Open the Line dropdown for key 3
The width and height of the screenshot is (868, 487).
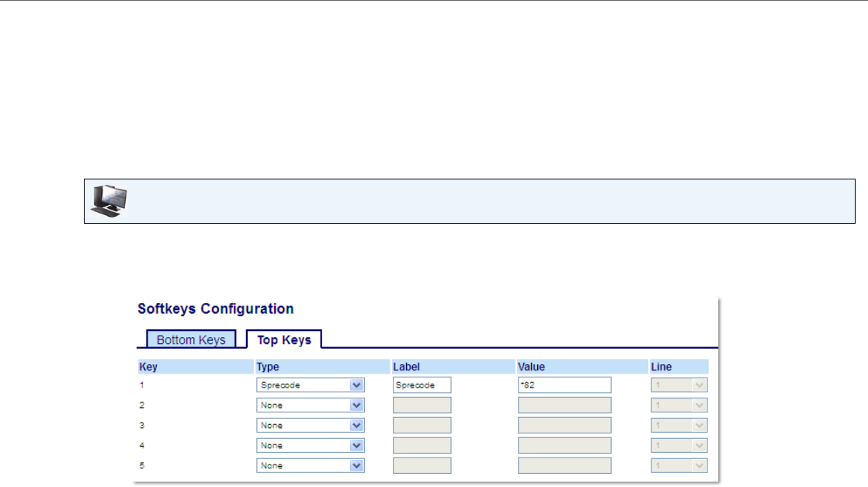click(679, 426)
